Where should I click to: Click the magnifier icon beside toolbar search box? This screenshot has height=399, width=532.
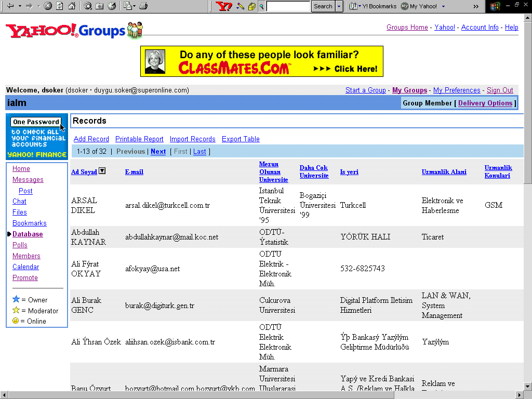[x=262, y=6]
